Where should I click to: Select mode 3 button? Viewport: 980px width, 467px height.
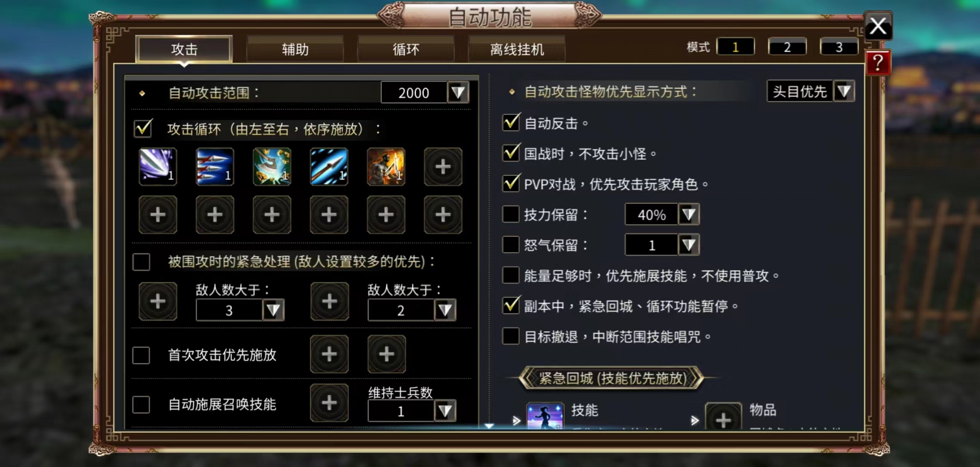(x=839, y=47)
